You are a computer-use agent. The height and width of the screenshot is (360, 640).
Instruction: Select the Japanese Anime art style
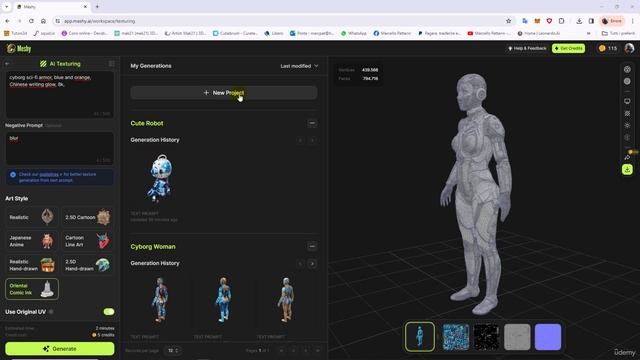point(32,241)
